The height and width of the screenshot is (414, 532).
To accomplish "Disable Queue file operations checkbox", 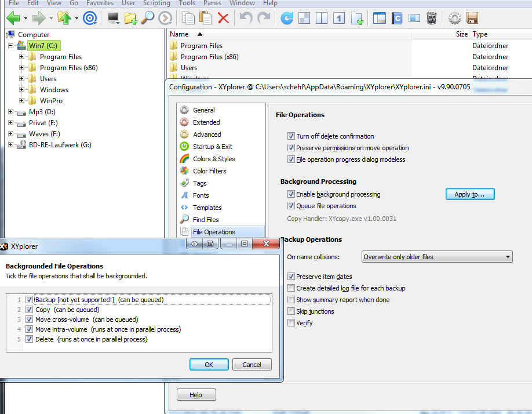I will pyautogui.click(x=291, y=206).
